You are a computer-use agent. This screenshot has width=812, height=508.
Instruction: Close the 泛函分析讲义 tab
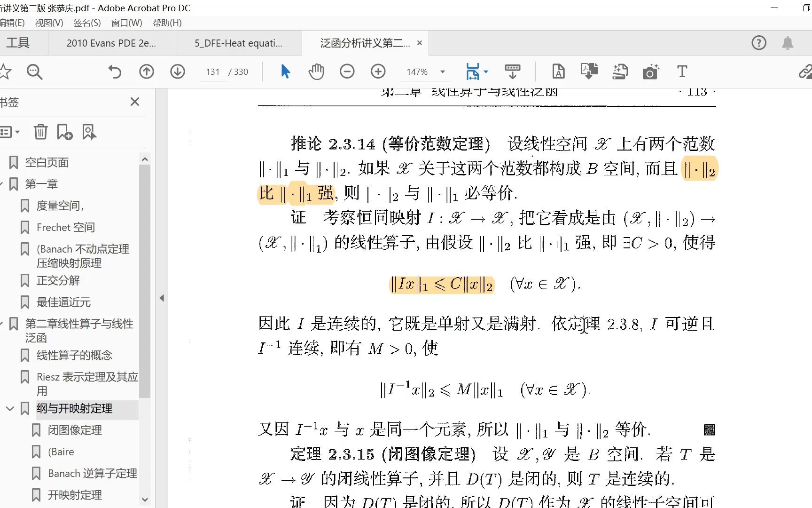point(420,43)
